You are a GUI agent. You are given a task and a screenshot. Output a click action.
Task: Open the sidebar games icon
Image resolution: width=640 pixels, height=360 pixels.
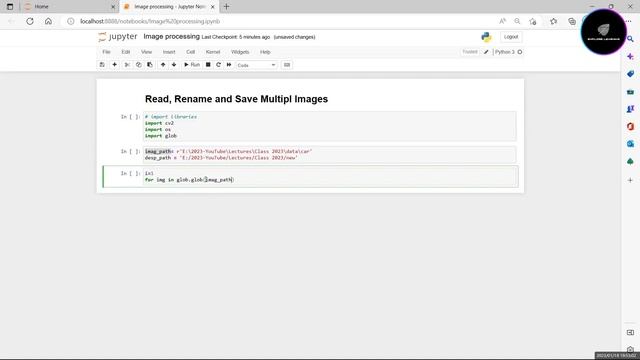[630, 109]
